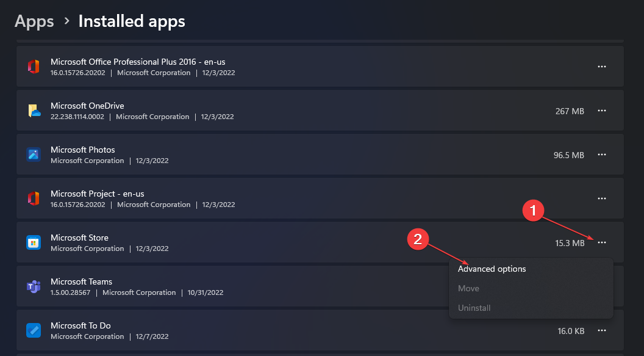Select the Microsoft Photos app icon
This screenshot has height=356, width=644.
pyautogui.click(x=34, y=154)
